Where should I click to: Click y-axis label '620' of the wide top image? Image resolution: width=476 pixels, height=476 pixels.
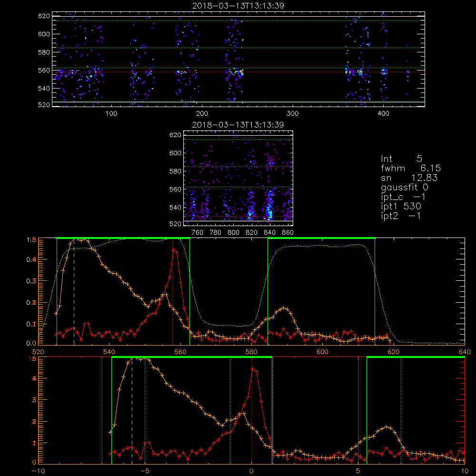point(44,16)
